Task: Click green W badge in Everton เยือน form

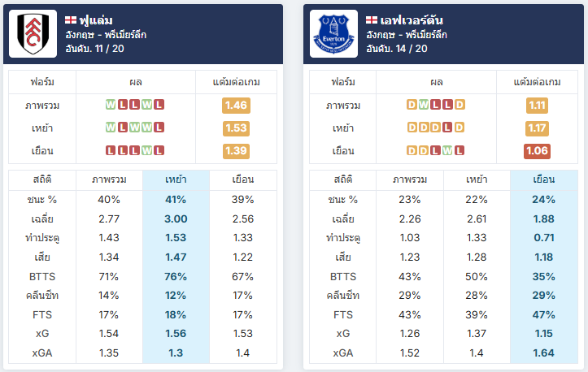Action: (x=447, y=150)
